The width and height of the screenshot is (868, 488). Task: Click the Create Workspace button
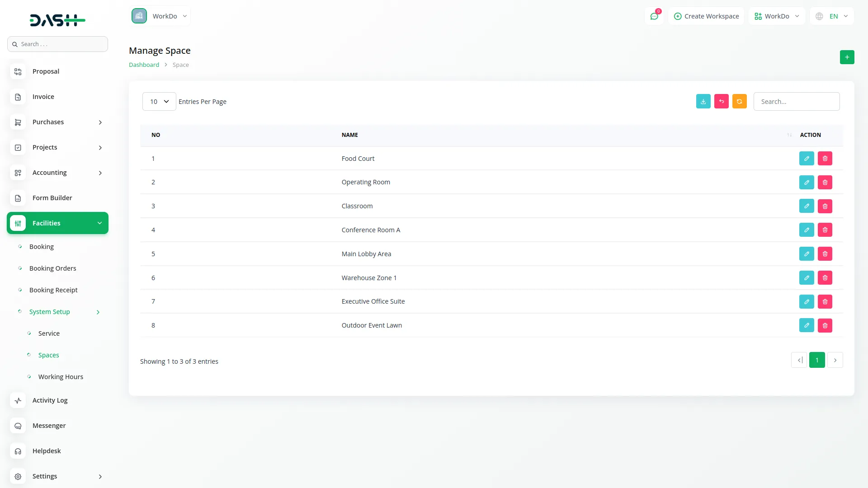coord(706,16)
